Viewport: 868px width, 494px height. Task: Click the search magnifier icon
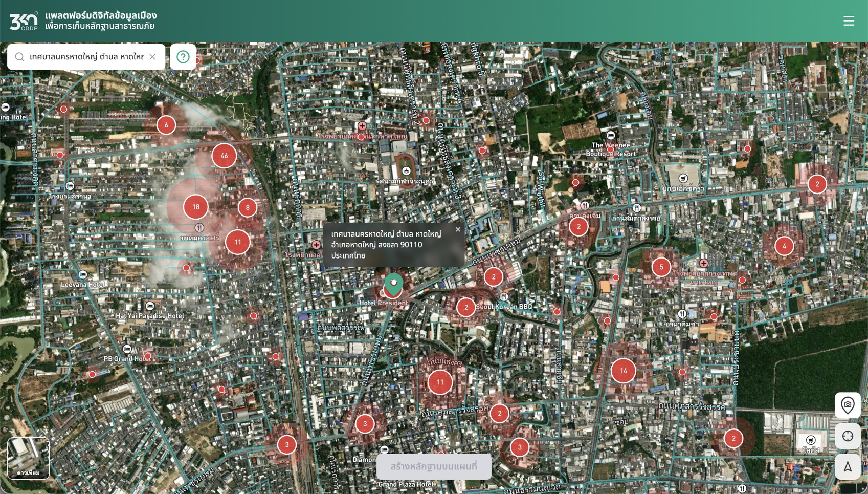pos(19,57)
